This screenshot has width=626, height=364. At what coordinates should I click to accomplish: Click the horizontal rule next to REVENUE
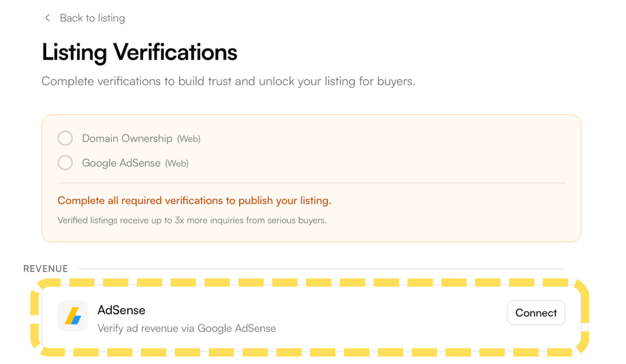tap(320, 269)
